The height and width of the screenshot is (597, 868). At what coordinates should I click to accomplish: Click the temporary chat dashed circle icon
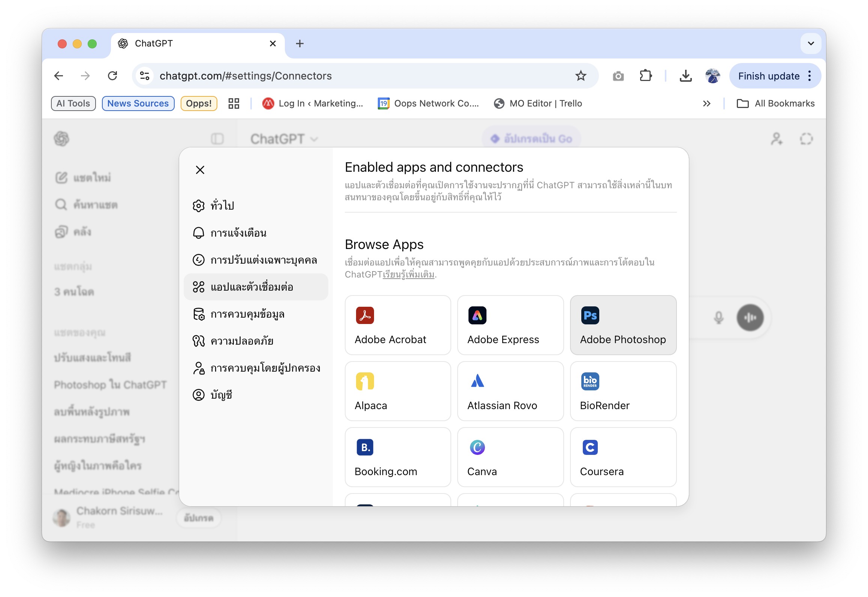(x=807, y=139)
